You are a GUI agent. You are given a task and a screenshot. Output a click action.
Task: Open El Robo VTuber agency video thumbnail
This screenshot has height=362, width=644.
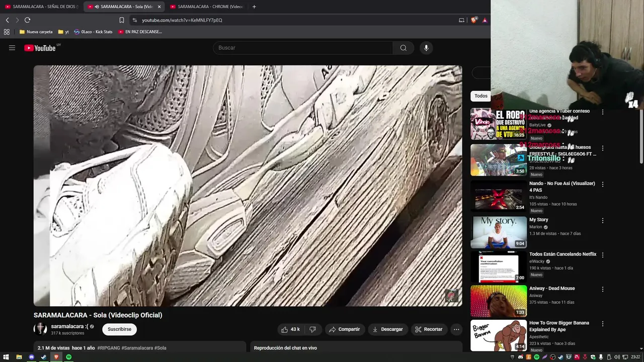click(x=499, y=124)
